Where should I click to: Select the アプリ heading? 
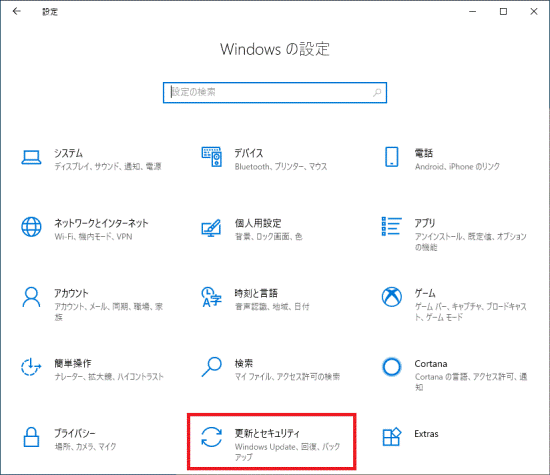click(x=425, y=223)
